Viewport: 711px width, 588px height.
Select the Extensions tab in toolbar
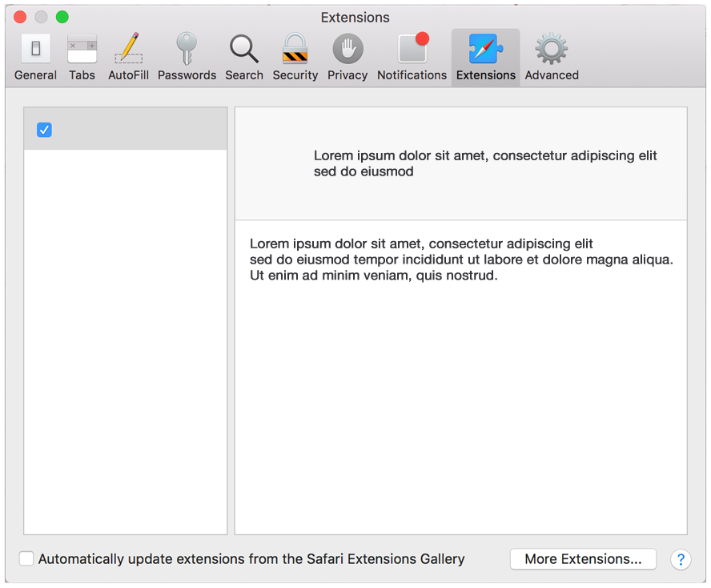point(485,57)
